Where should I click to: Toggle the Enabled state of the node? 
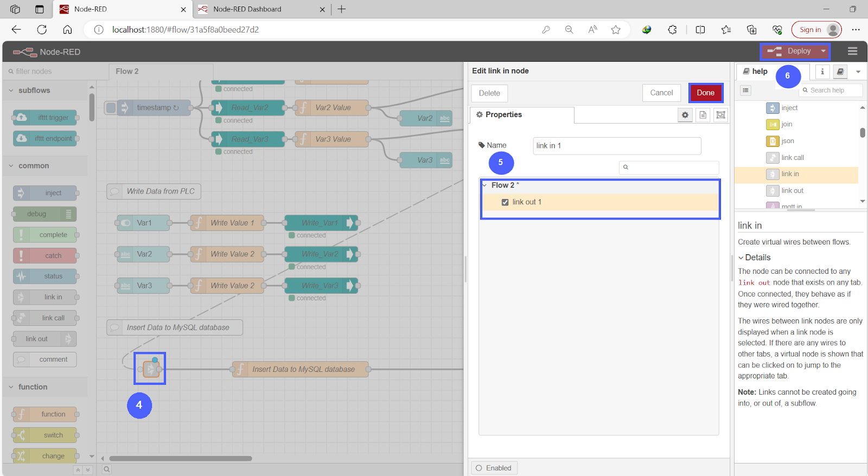[x=494, y=468]
